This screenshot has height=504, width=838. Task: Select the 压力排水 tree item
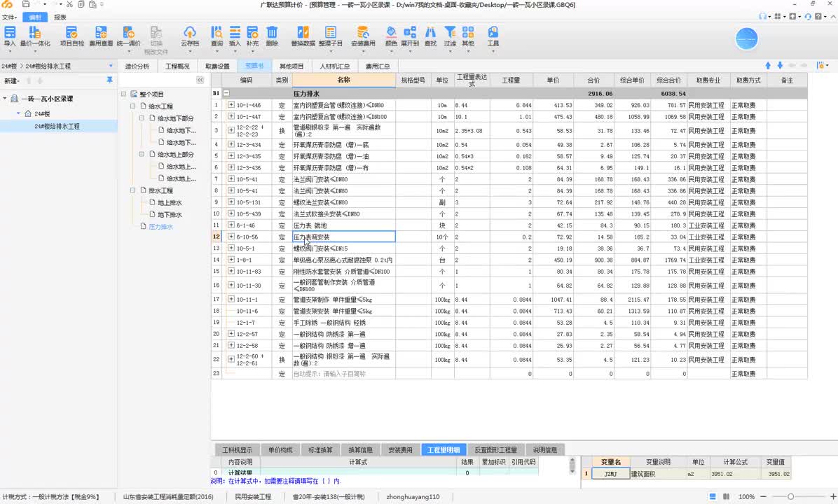tap(161, 226)
